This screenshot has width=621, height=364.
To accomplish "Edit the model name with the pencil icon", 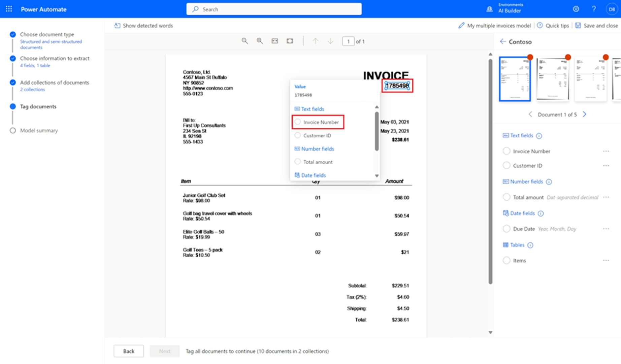I will [461, 25].
